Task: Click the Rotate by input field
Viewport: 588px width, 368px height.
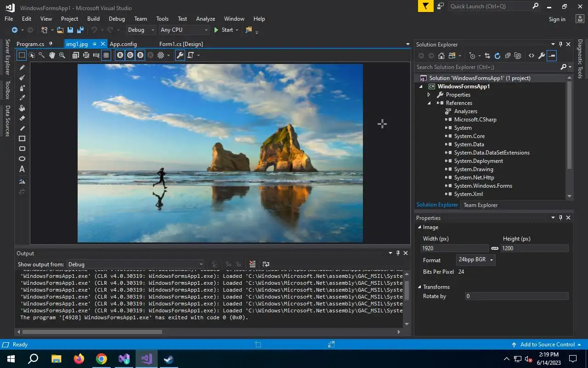Action: tap(517, 296)
